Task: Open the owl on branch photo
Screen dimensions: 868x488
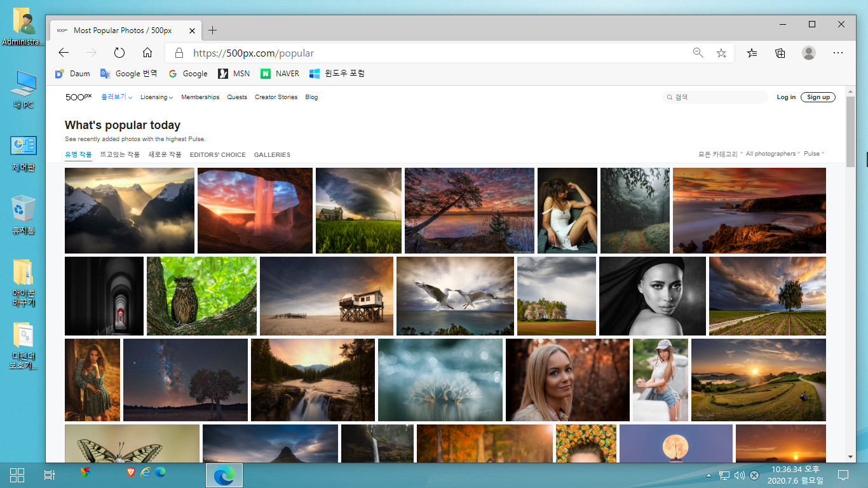Action: click(x=201, y=295)
